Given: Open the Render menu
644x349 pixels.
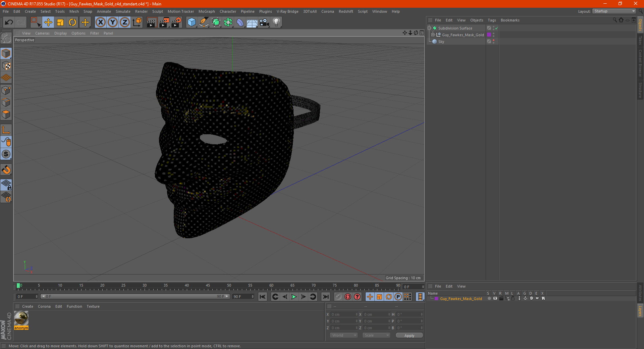Looking at the screenshot, I should (x=141, y=11).
